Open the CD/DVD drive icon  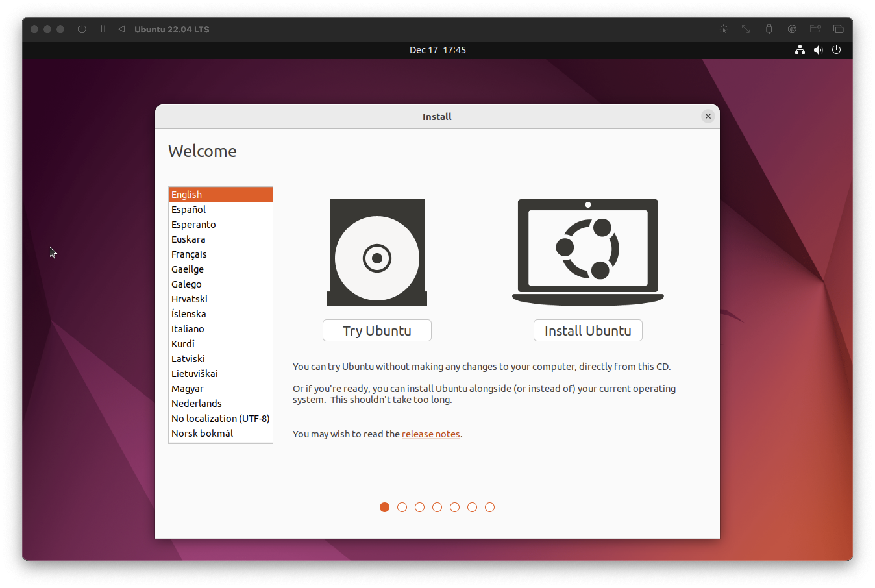coord(792,29)
